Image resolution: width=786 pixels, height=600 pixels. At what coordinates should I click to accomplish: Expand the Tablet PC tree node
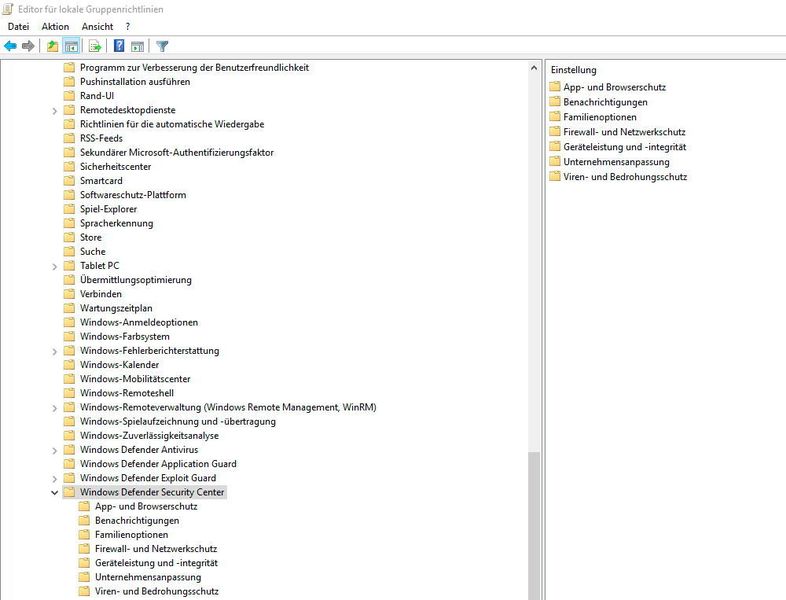click(x=55, y=267)
